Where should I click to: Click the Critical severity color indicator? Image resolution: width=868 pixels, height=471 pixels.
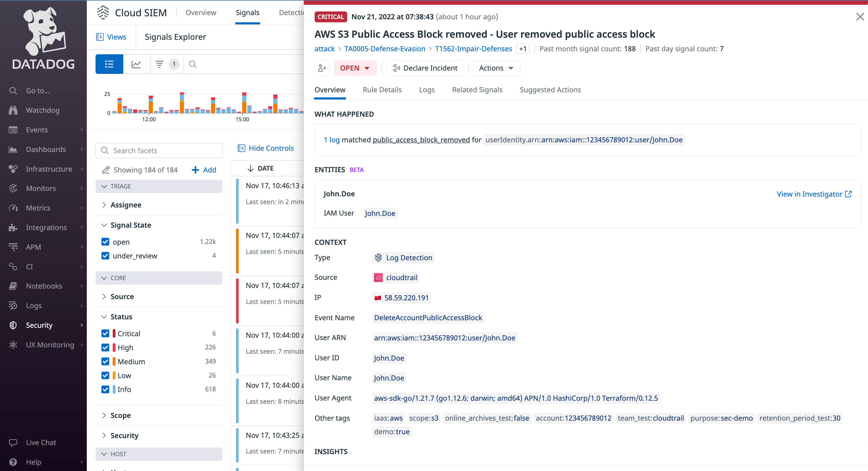(x=113, y=333)
